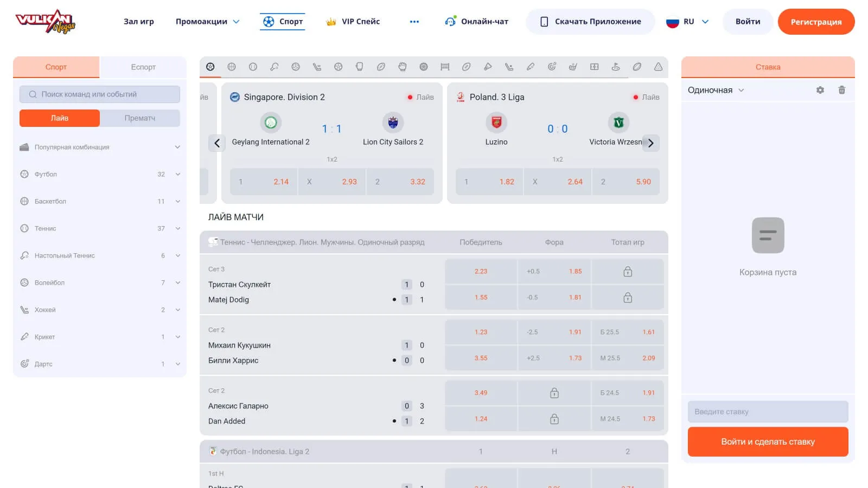Click the team search input field
The width and height of the screenshot is (868, 488).
point(100,94)
